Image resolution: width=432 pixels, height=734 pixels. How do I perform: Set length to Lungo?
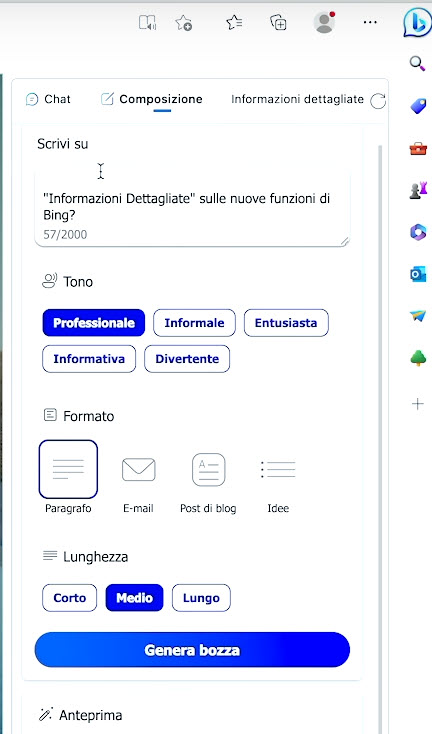[x=201, y=598]
